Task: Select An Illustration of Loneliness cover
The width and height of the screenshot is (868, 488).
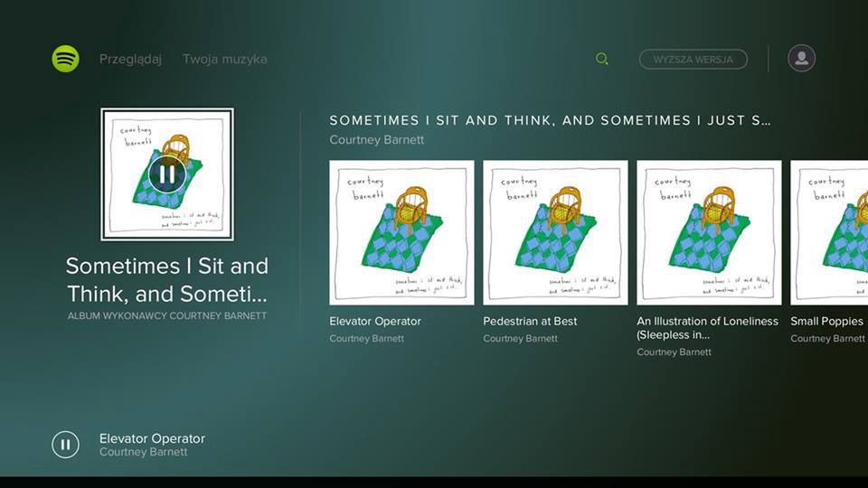Action: (709, 232)
